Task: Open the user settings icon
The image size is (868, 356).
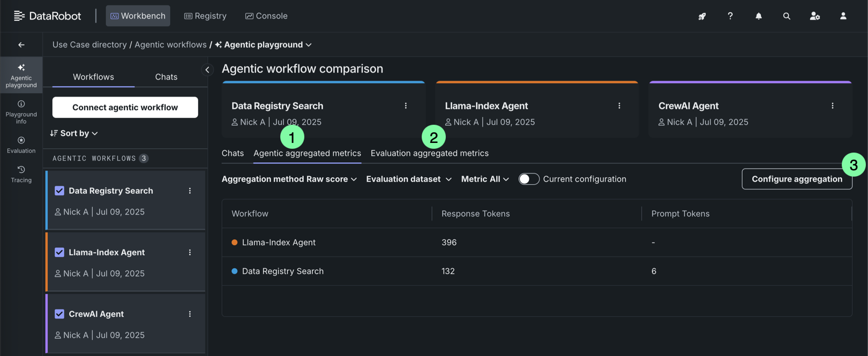Action: (815, 16)
